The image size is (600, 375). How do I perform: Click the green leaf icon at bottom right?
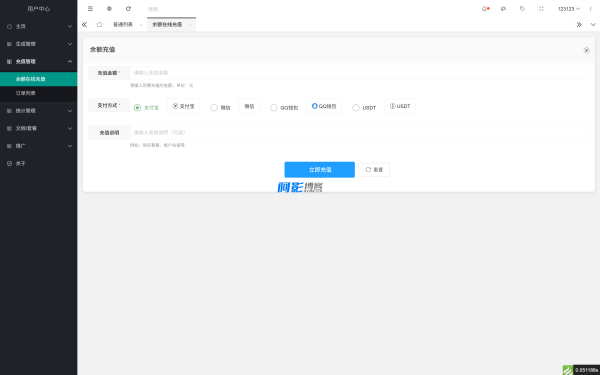pyautogui.click(x=568, y=370)
